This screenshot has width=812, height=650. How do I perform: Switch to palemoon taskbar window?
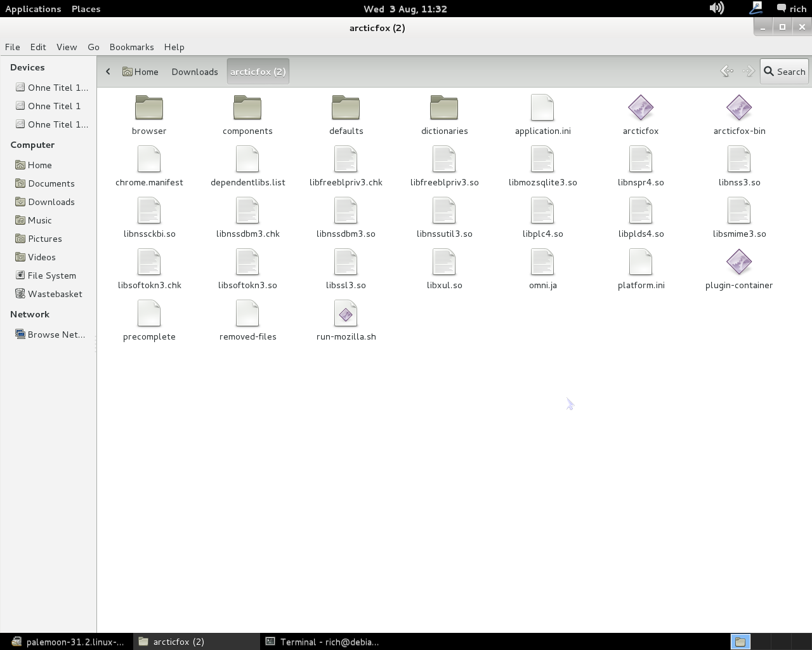67,642
